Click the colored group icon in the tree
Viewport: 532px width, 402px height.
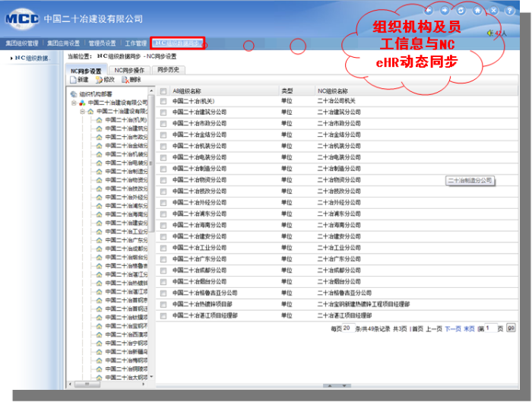pos(82,103)
